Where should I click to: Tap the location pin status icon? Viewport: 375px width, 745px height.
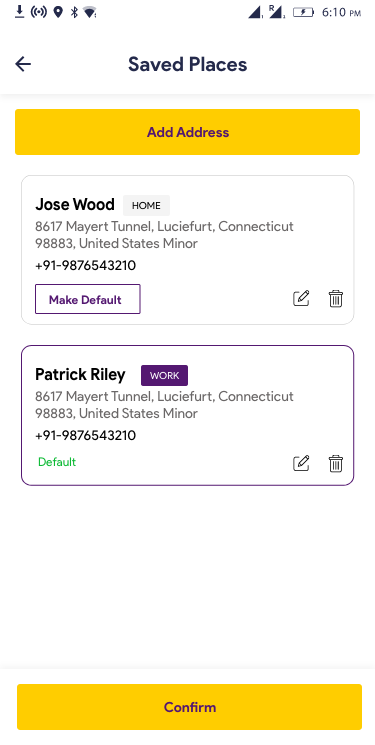coord(58,12)
